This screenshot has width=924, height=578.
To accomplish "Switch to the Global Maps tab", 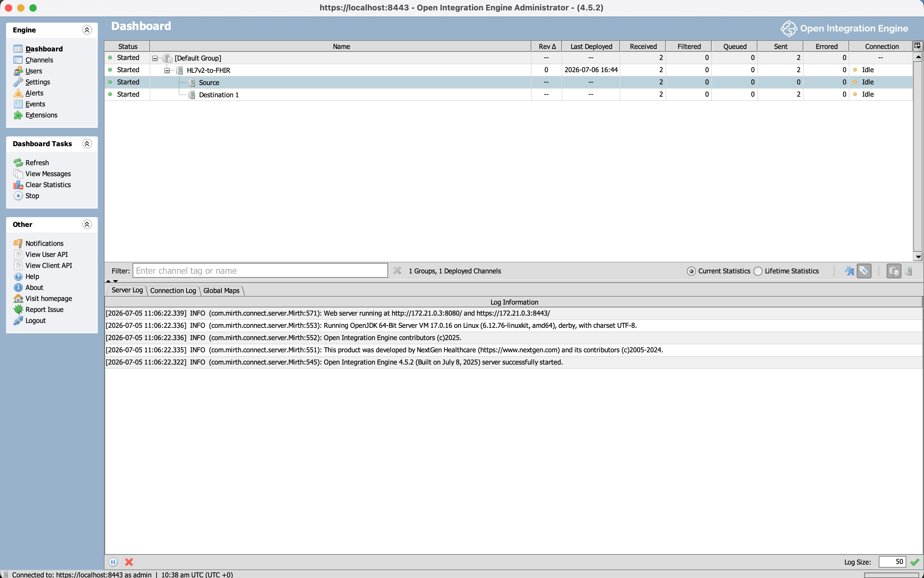I will [x=222, y=291].
